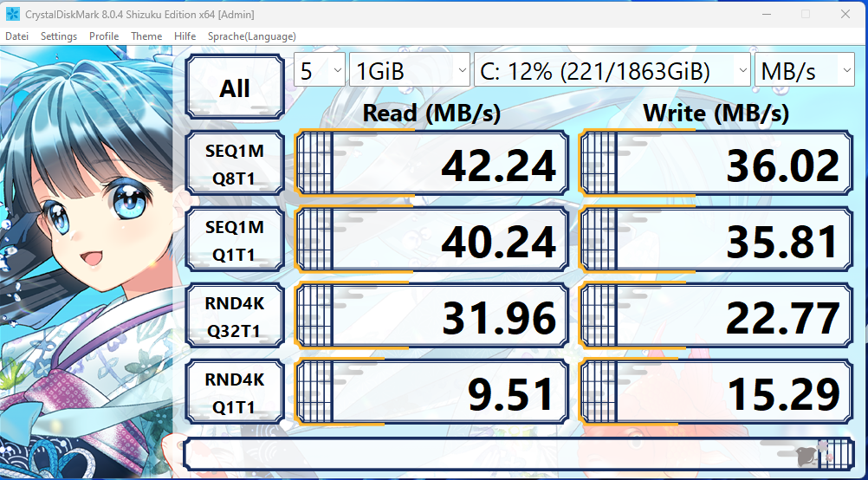Run the RND4K Q1T1 test
Screen dimensions: 868x480
[235, 392]
